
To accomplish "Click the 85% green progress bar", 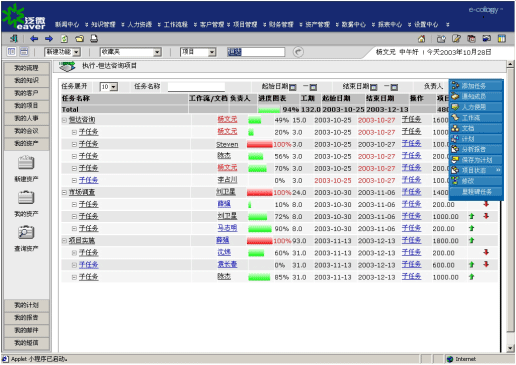I will point(259,277).
